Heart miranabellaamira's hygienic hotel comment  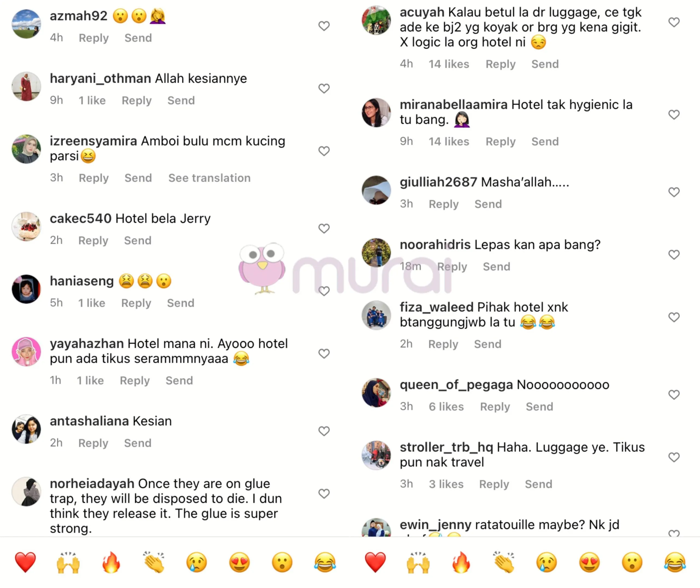tap(674, 115)
